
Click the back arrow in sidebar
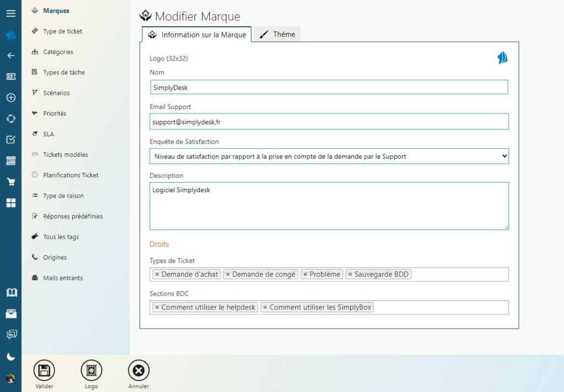[10, 56]
